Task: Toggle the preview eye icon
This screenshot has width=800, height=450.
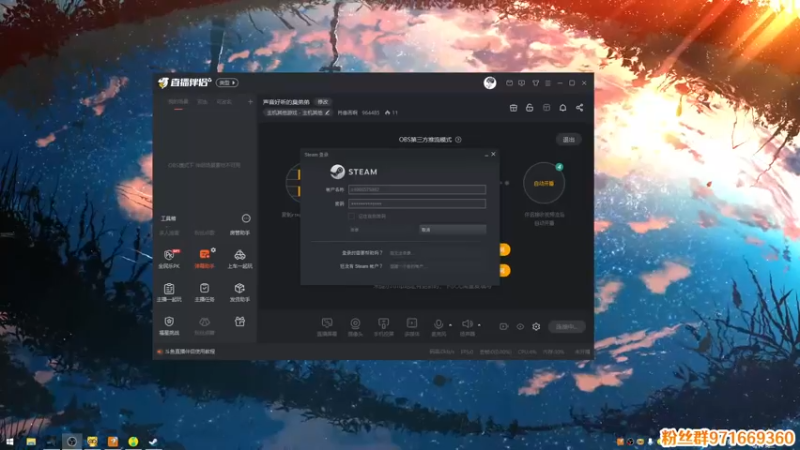Action: (x=520, y=327)
